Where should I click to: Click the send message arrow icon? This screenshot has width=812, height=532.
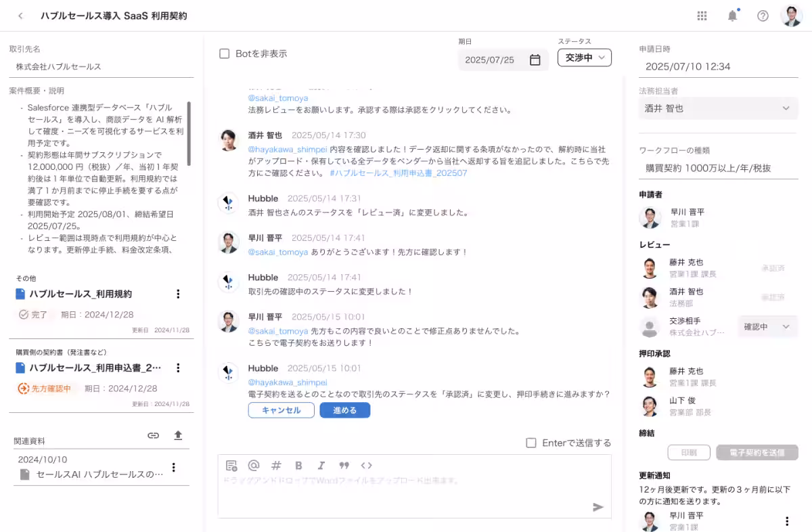(x=598, y=506)
